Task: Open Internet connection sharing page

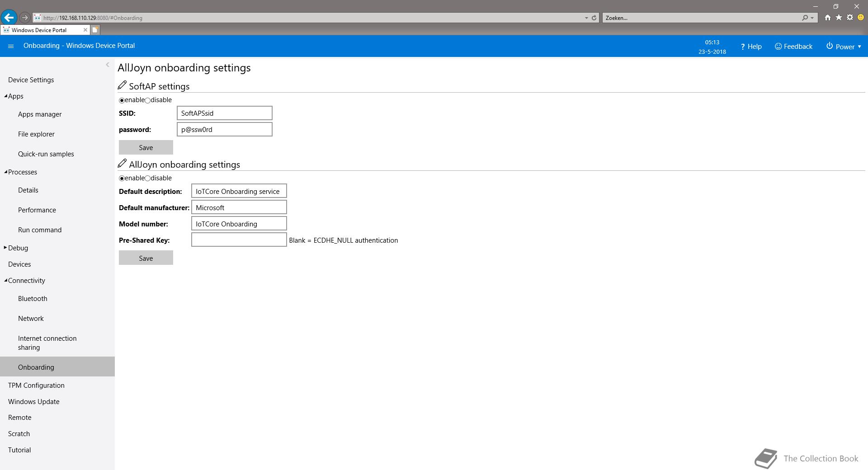Action: pyautogui.click(x=47, y=343)
